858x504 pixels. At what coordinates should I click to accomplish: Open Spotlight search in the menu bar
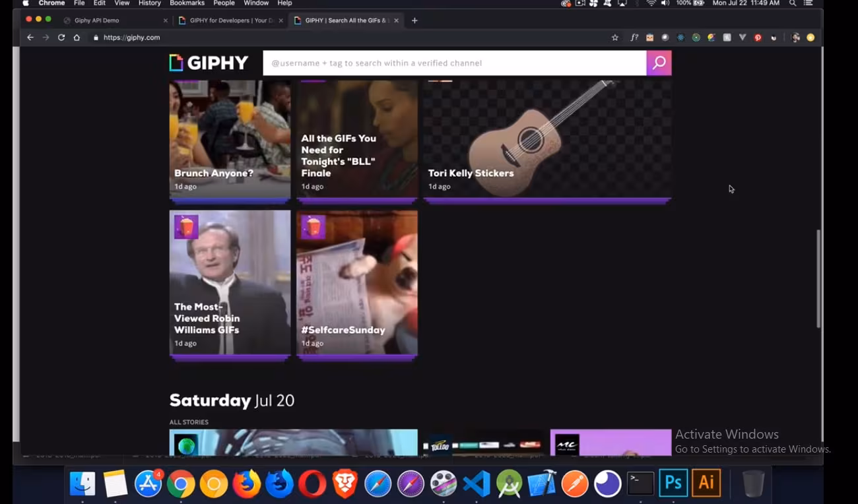(x=793, y=3)
